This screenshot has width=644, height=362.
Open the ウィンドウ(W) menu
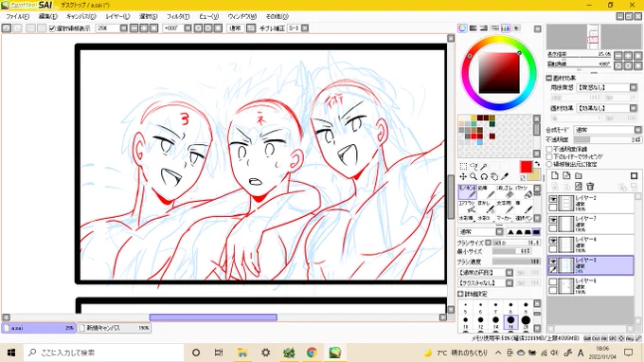pos(241,16)
